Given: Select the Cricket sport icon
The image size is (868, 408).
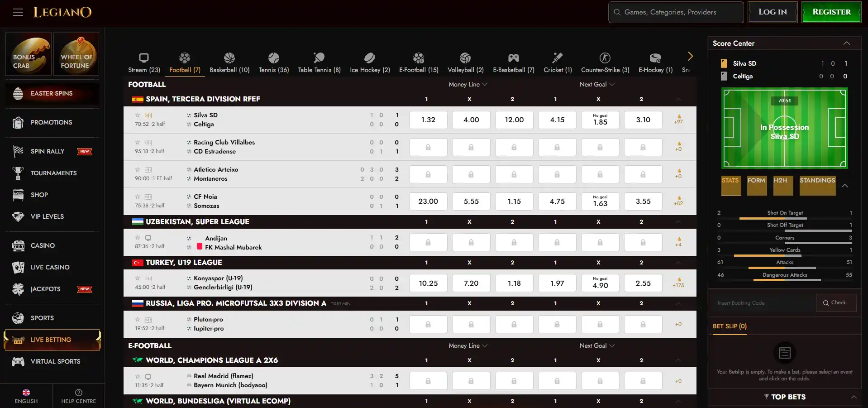Looking at the screenshot, I should pos(558,58).
